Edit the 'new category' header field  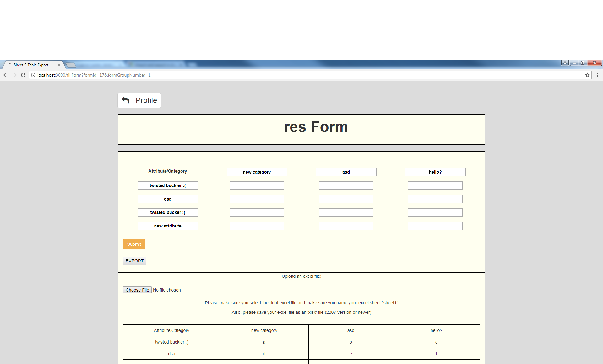(x=257, y=172)
